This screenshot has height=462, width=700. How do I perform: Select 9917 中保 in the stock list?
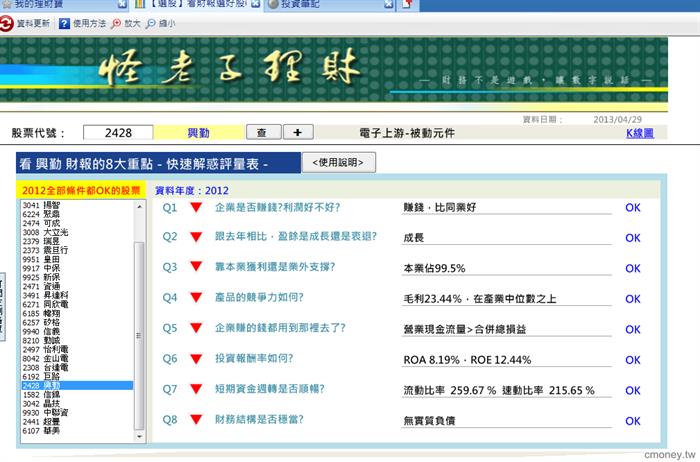[x=78, y=268]
